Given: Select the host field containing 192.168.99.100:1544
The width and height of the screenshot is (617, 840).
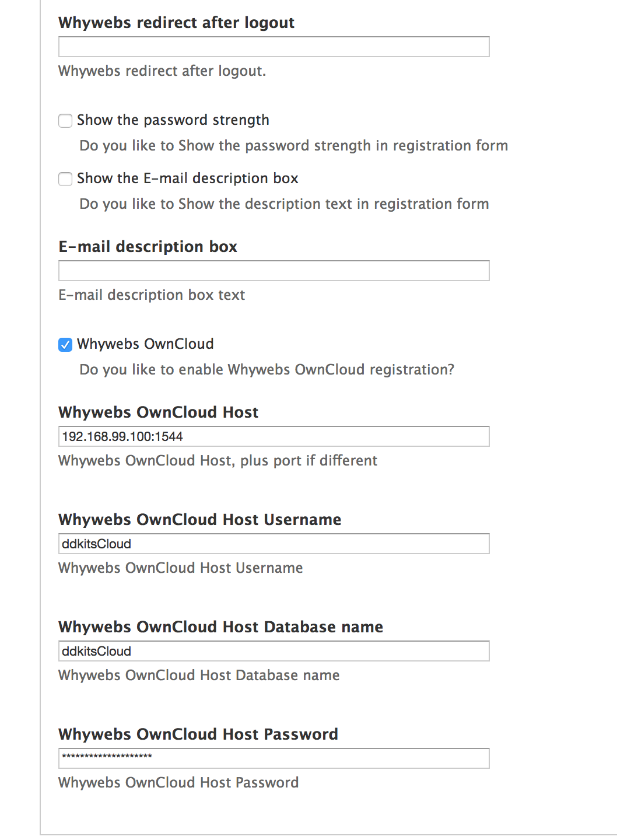Looking at the screenshot, I should 274,436.
